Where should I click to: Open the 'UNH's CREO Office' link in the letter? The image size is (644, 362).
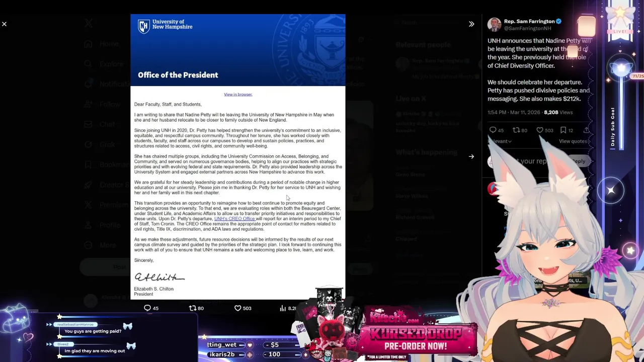point(234,219)
